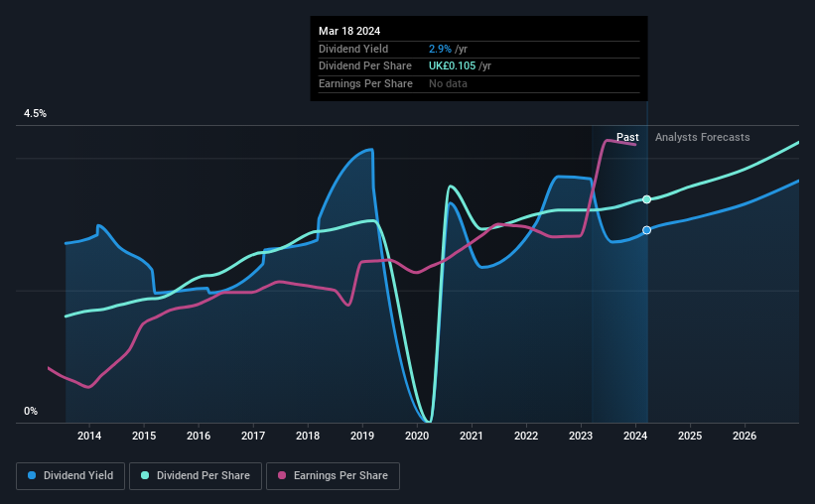Screen dimensions: 815x504
Task: Click the pink Earnings Per Share dot
Action: pyautogui.click(x=282, y=475)
